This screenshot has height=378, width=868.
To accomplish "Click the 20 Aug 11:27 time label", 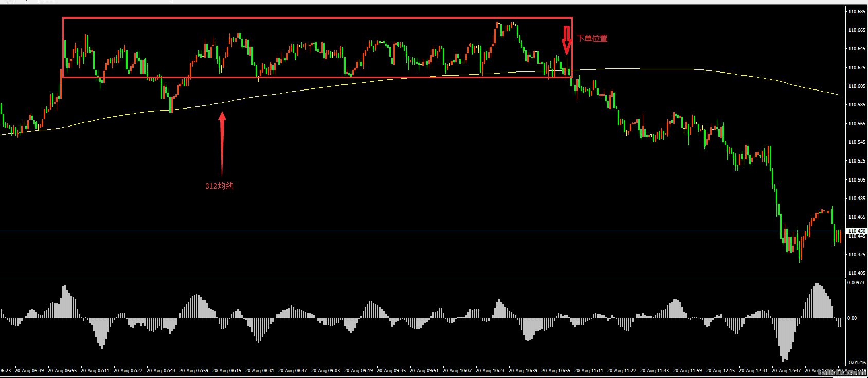I will (x=622, y=371).
